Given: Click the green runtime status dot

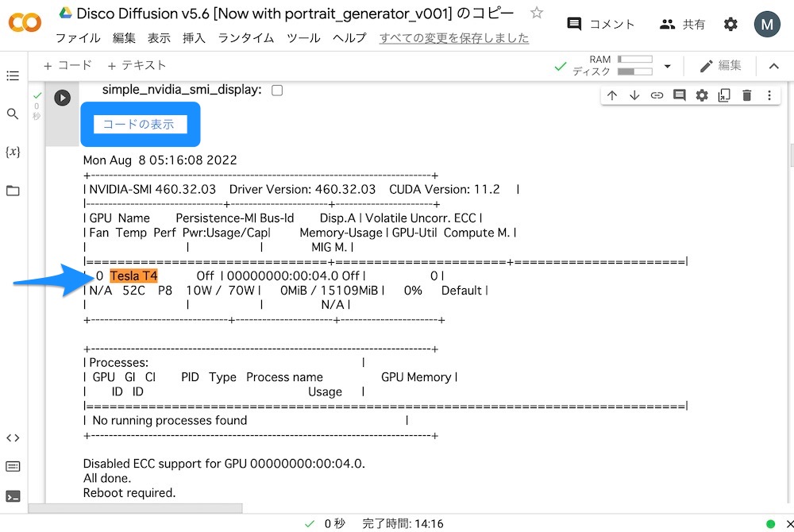Looking at the screenshot, I should pyautogui.click(x=770, y=524).
